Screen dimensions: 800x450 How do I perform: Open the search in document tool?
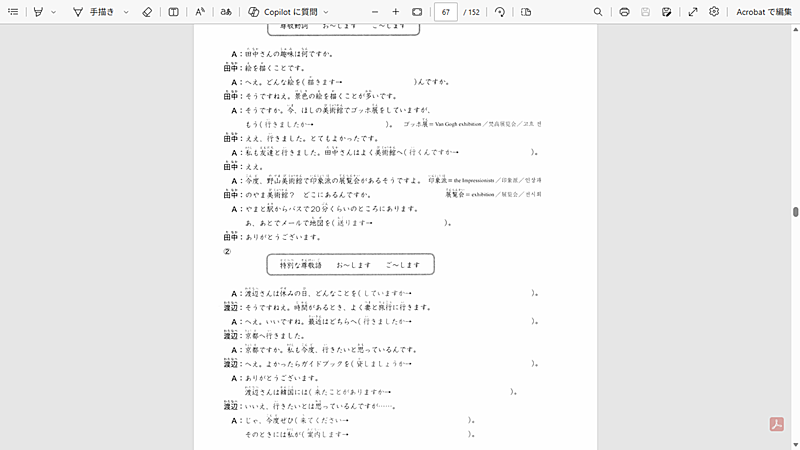(x=598, y=12)
